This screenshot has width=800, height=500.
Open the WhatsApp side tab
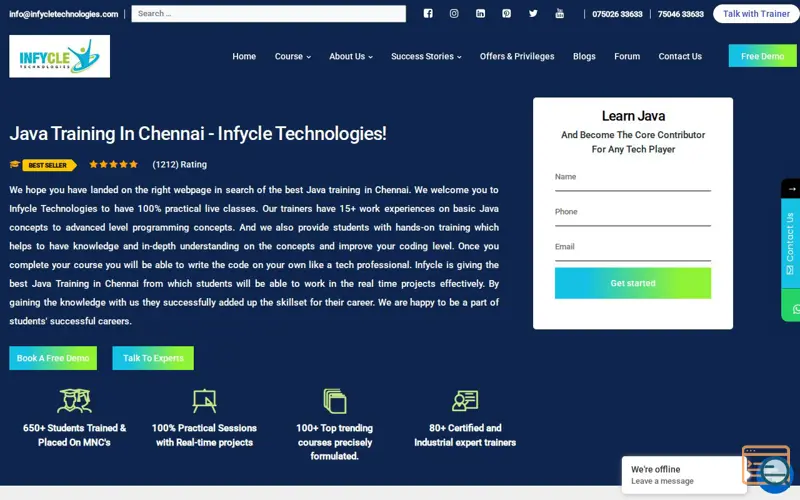tap(791, 305)
